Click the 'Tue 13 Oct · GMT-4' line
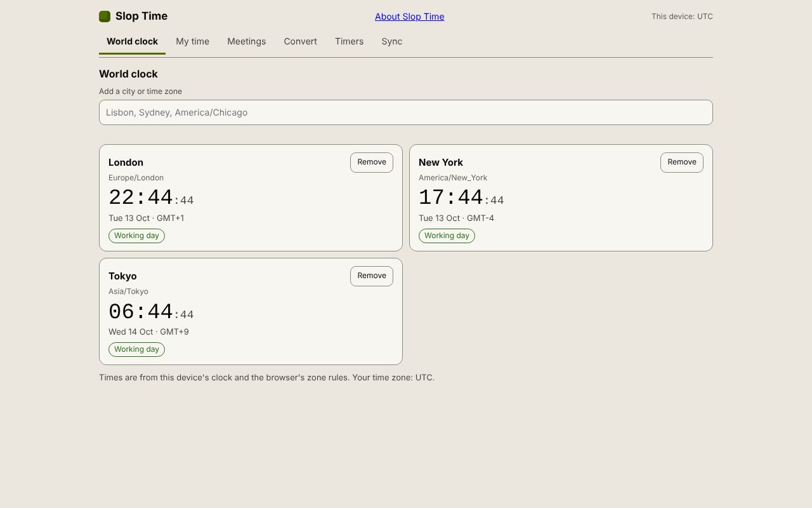This screenshot has width=812, height=508. pyautogui.click(x=456, y=218)
